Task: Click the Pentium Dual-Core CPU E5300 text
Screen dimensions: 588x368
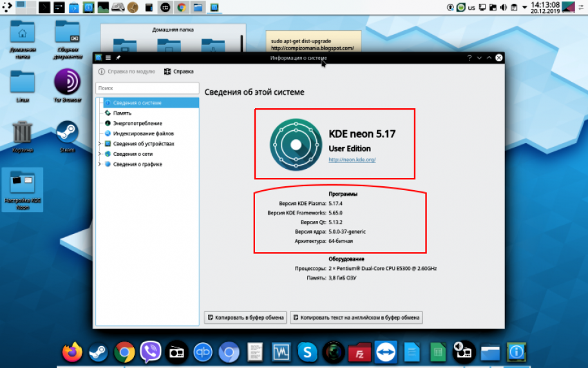Action: coord(383,269)
